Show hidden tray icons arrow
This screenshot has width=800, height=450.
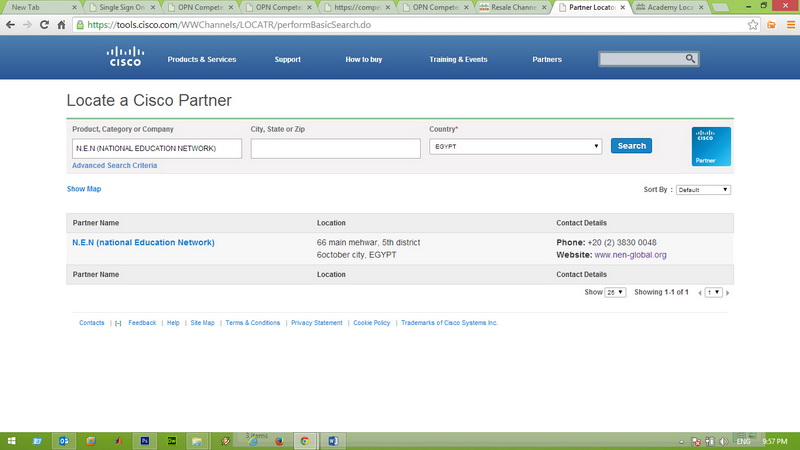tap(682, 442)
